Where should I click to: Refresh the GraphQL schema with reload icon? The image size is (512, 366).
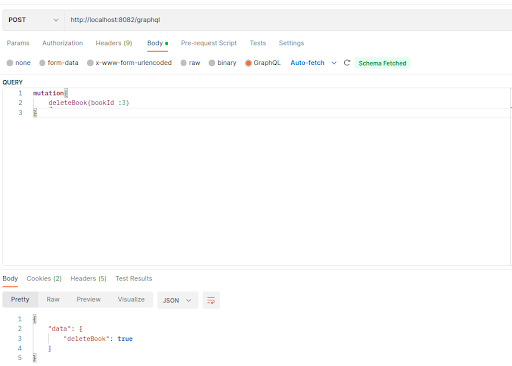click(x=347, y=63)
